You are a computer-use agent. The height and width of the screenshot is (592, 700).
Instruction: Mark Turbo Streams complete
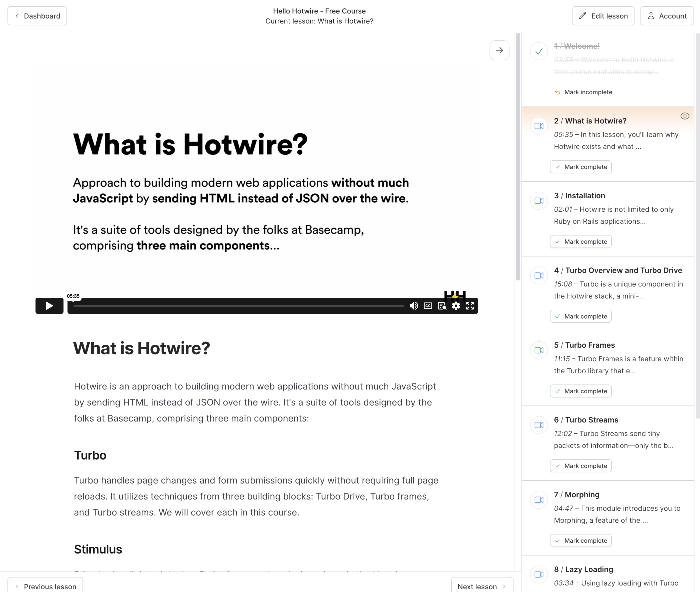[x=581, y=466]
